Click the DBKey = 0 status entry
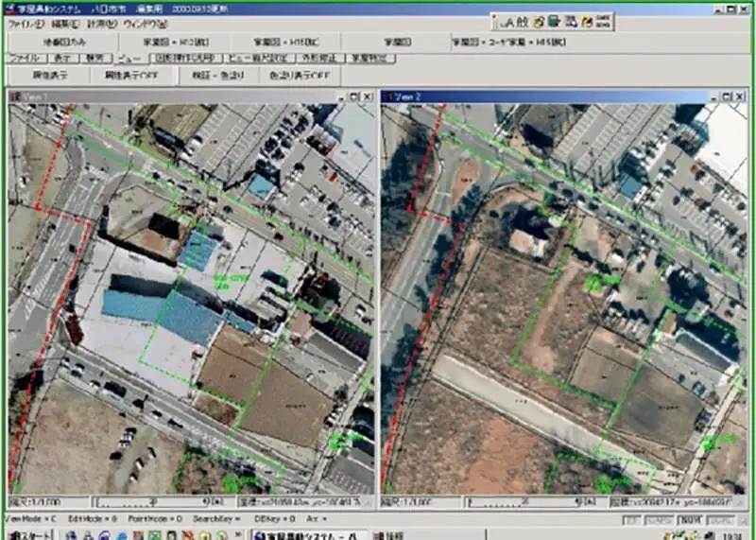Screen dimensions: 756x540 (274, 519)
